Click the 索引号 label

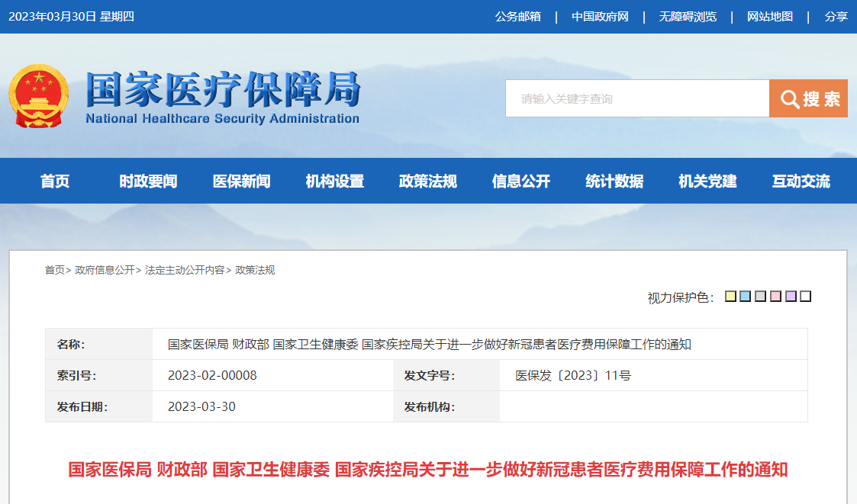click(x=76, y=376)
